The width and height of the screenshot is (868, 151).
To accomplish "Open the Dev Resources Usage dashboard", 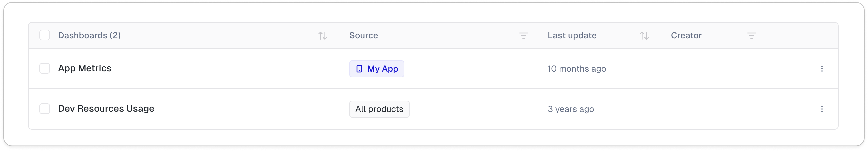I will click(106, 109).
